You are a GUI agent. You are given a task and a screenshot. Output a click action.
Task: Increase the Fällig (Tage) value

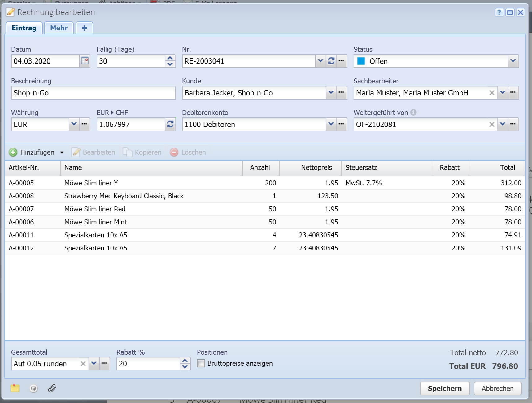[x=170, y=58]
